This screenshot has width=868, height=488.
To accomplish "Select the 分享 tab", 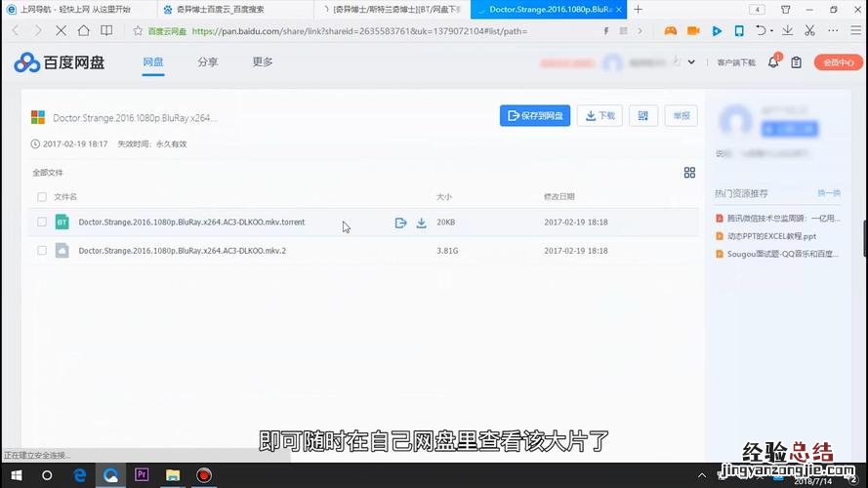I will pos(208,62).
